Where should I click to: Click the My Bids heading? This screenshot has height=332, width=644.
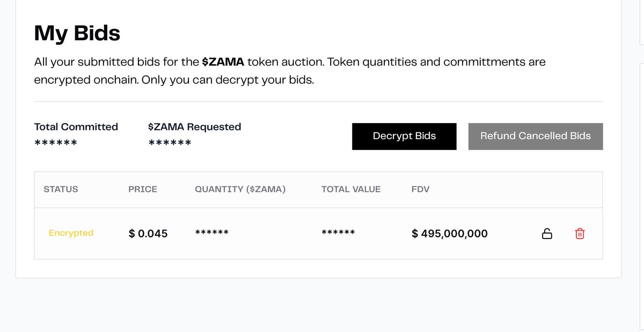pyautogui.click(x=77, y=33)
